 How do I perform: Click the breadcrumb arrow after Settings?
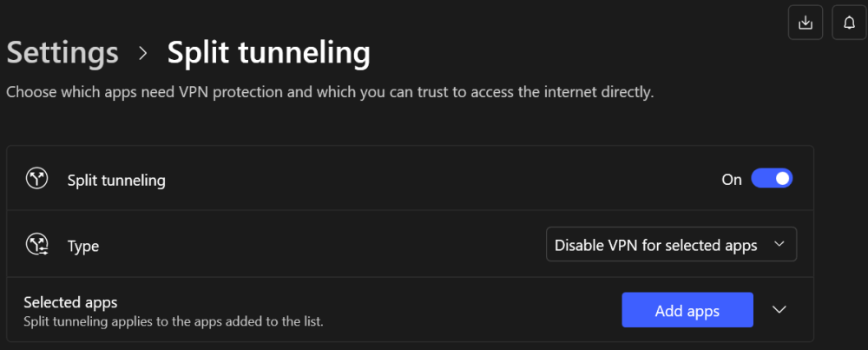(143, 53)
